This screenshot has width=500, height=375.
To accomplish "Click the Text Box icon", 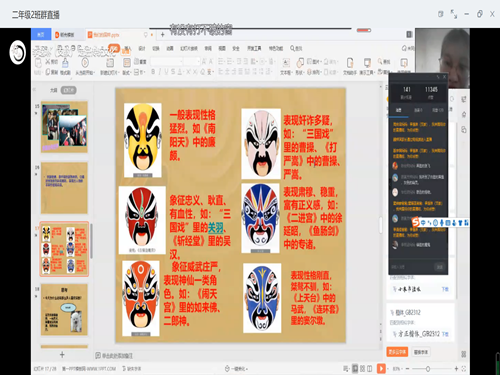I will [x=286, y=62].
